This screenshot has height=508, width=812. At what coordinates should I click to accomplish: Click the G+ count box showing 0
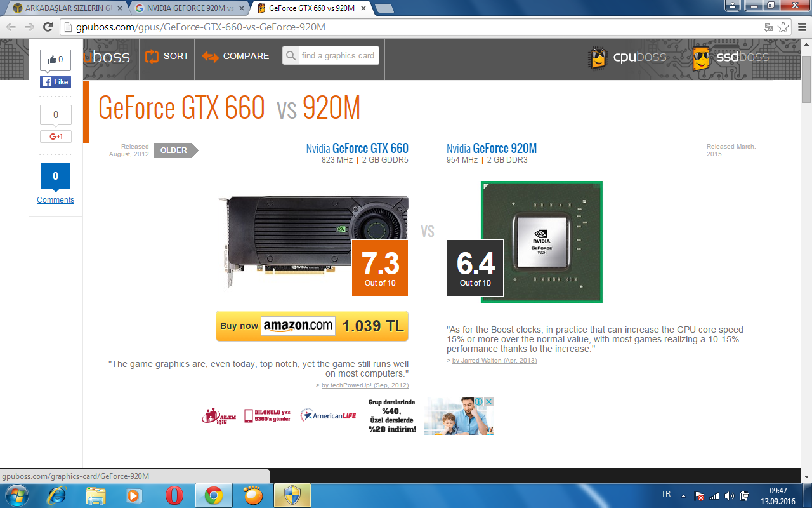(x=56, y=115)
